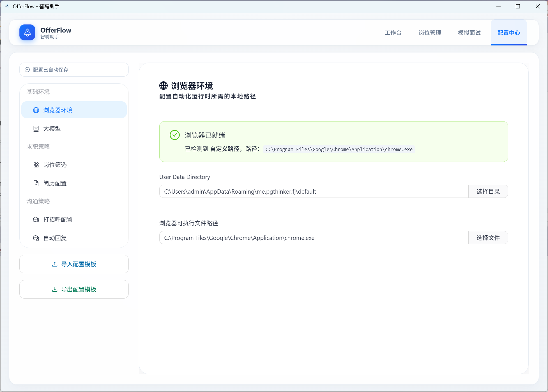The image size is (548, 392).
Task: Click the OfferFlow app icon in title bar
Action: [7, 6]
